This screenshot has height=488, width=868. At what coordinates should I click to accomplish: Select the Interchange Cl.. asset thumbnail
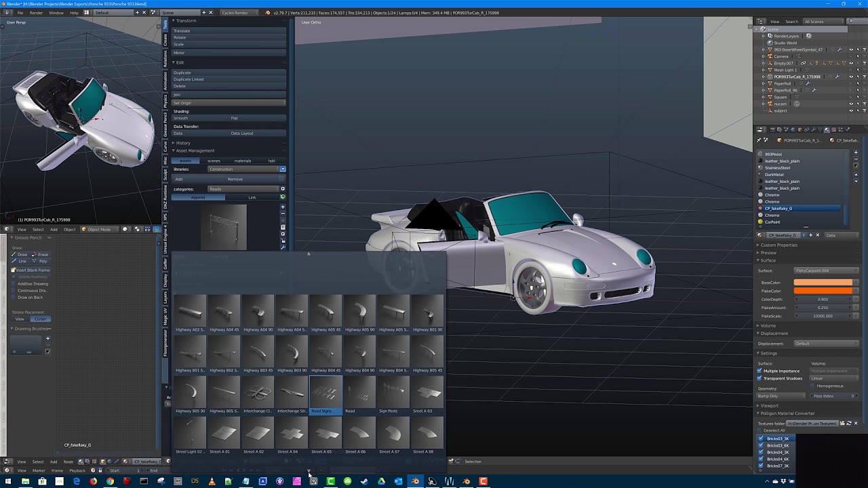click(x=258, y=395)
